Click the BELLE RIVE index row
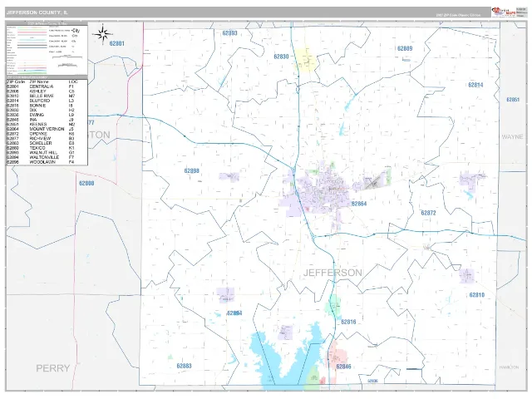The image size is (532, 399). [x=47, y=96]
